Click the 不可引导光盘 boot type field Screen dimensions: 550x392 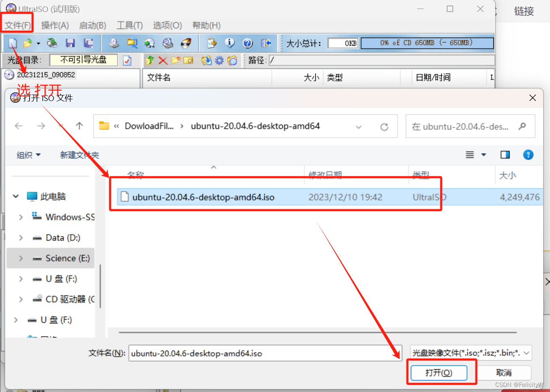coord(84,60)
